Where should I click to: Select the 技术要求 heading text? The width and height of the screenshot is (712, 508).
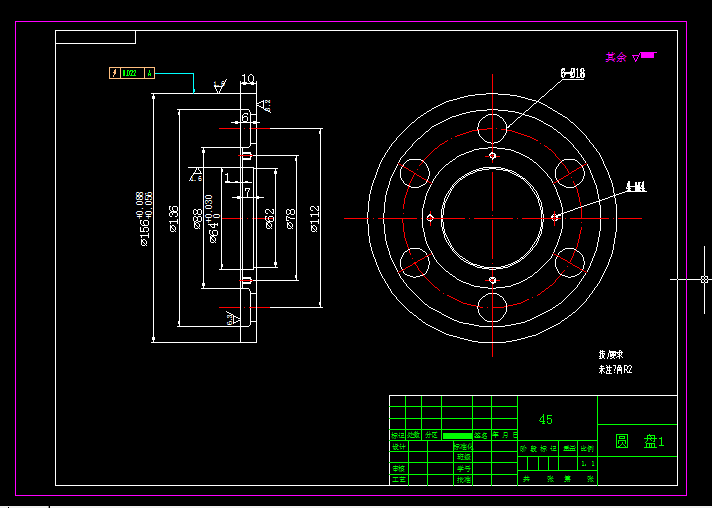[611, 355]
